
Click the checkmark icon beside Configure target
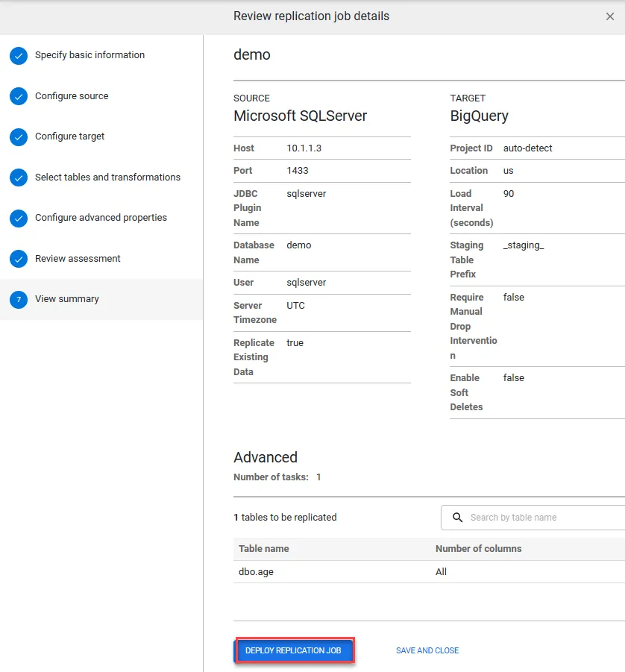click(19, 137)
